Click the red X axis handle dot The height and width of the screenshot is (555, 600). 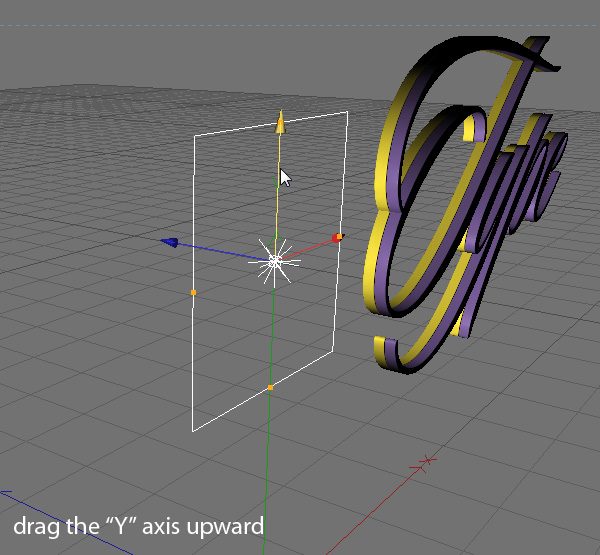click(337, 238)
